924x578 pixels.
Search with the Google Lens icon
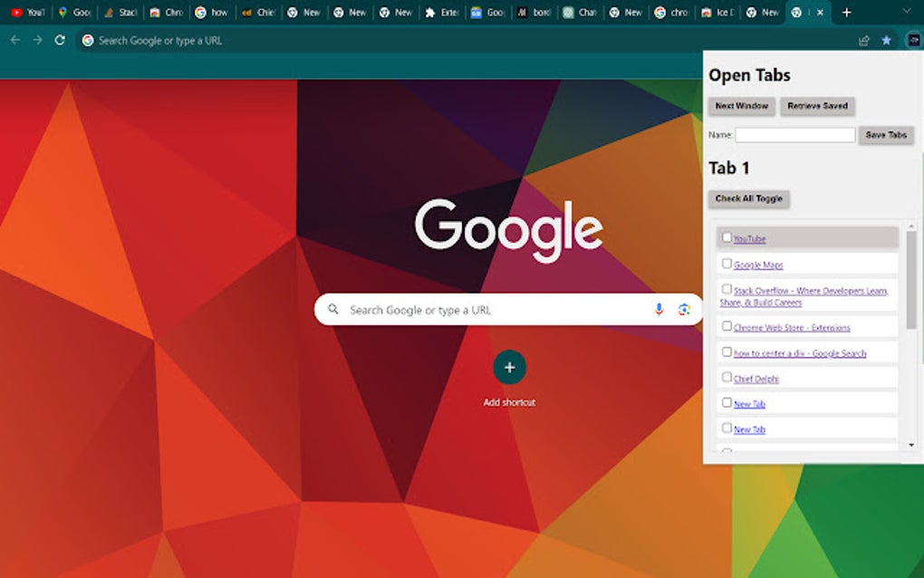tap(684, 309)
